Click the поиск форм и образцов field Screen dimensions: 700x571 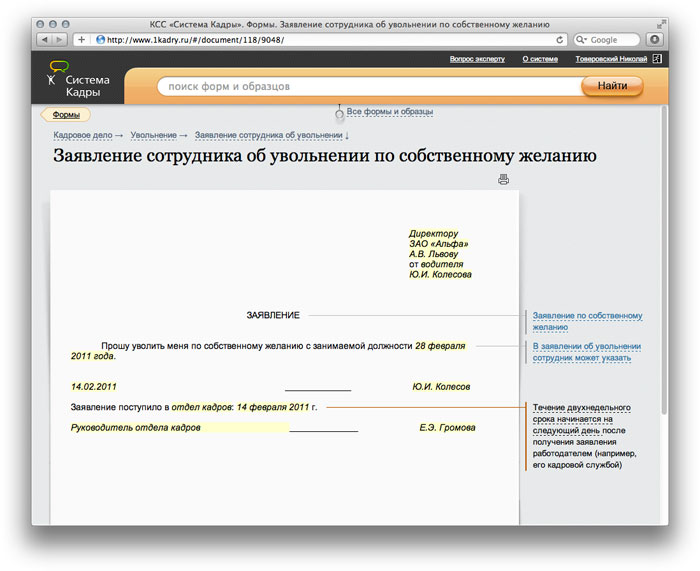[365, 87]
